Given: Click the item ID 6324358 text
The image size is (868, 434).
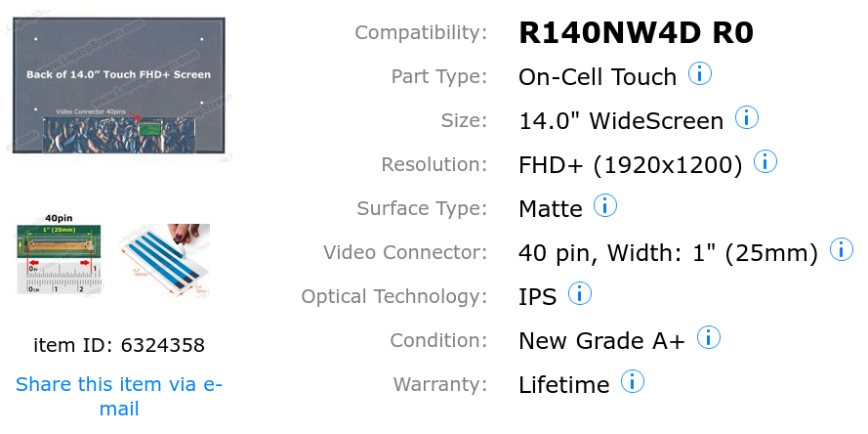Looking at the screenshot, I should [119, 345].
